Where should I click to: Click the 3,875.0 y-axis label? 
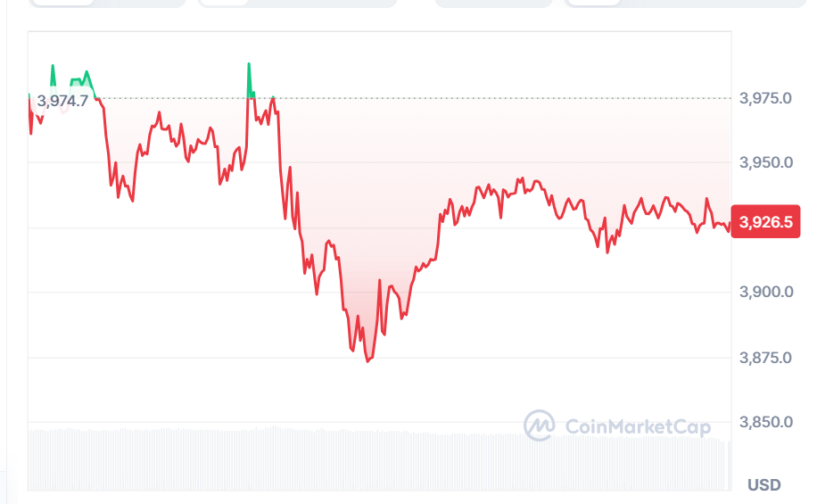766,358
